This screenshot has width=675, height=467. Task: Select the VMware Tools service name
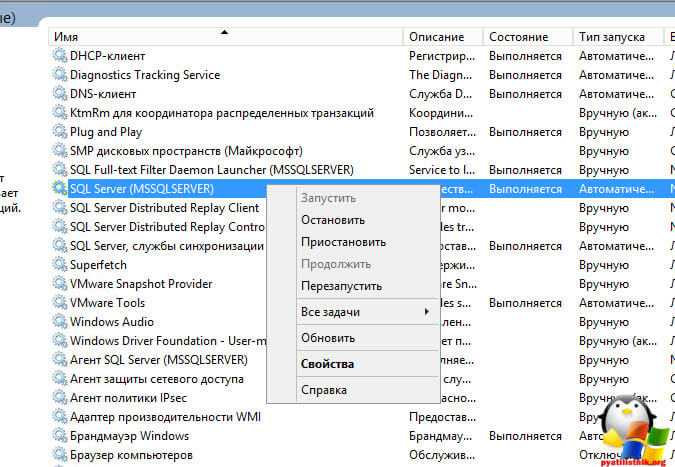[108, 303]
